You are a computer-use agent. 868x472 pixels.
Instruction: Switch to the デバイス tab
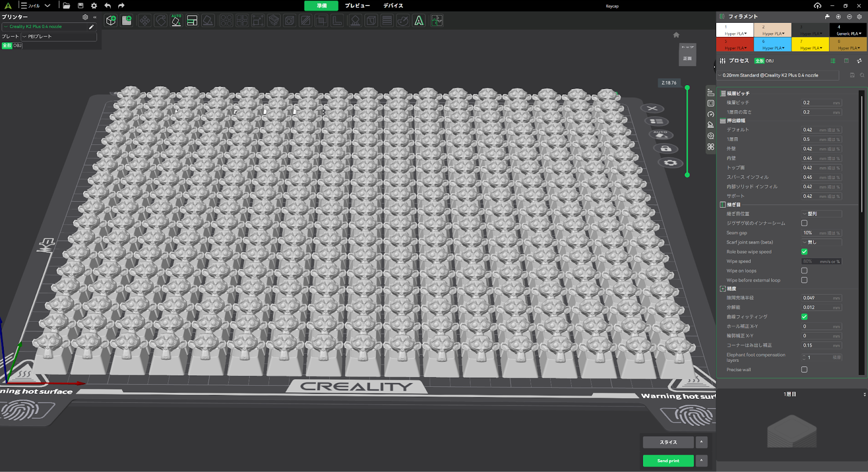pyautogui.click(x=393, y=6)
